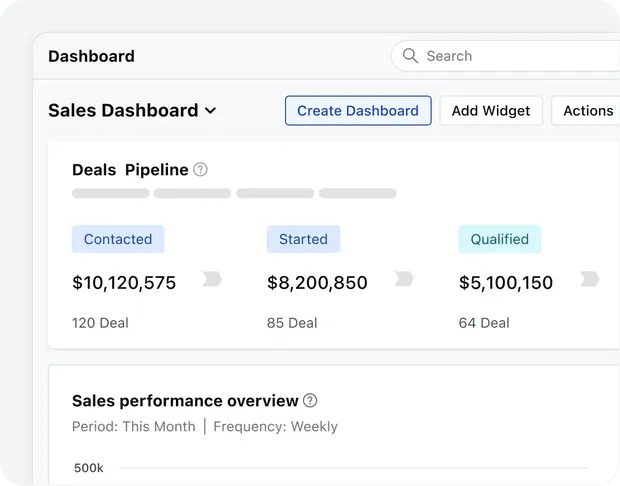Screen dimensions: 620x486
Task: Click the 64 Deal count
Action: [484, 323]
